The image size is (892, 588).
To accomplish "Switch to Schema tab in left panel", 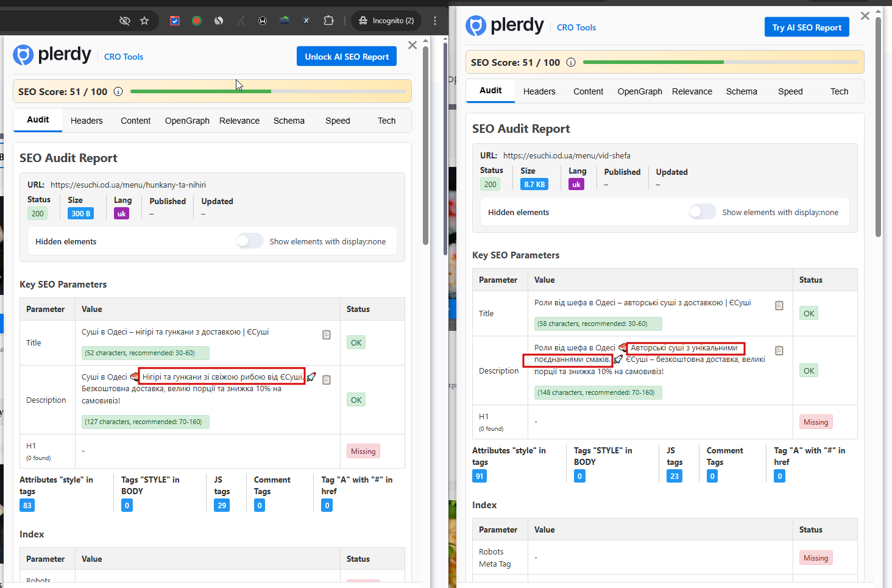I will tap(289, 121).
